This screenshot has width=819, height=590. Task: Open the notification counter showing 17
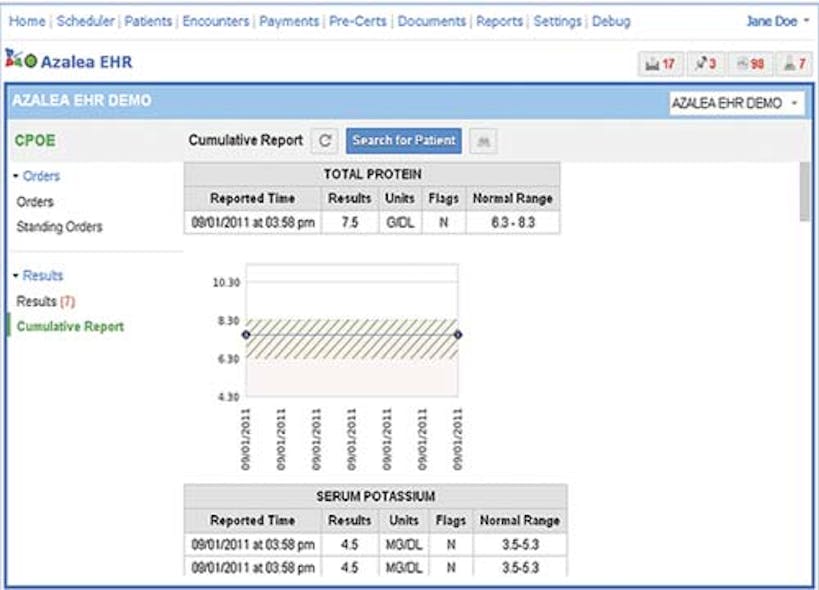[x=661, y=65]
